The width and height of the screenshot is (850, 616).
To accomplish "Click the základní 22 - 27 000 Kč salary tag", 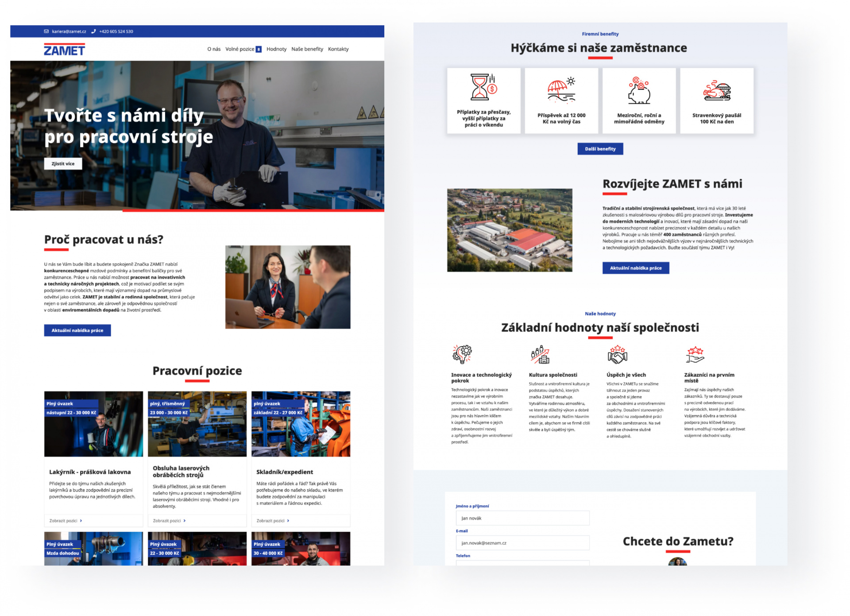I will click(278, 413).
